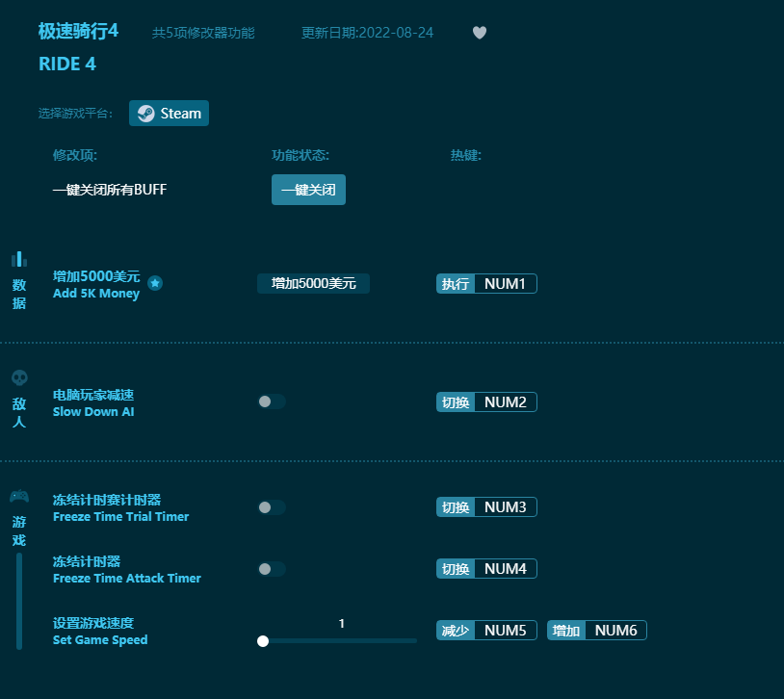Click the star icon beside Add 5K Money
The image size is (784, 699).
point(155,283)
